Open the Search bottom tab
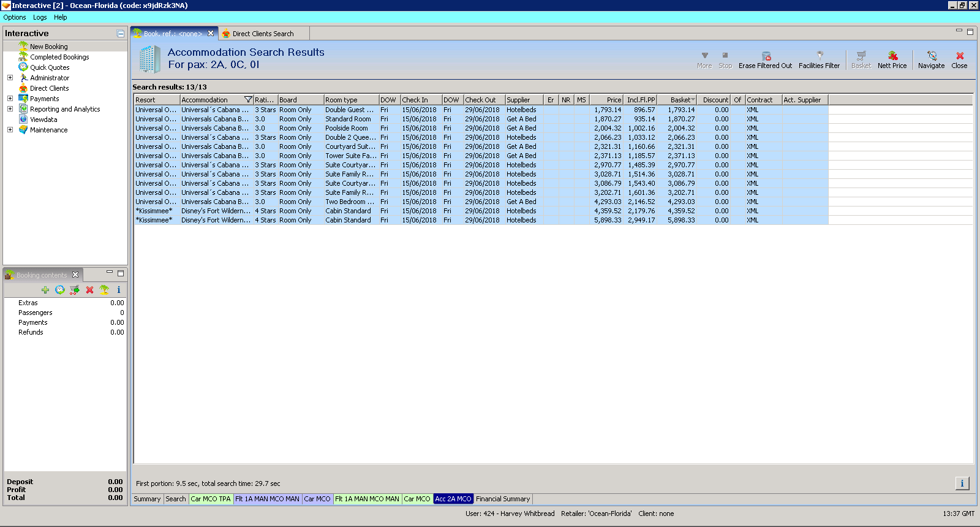 coord(176,499)
